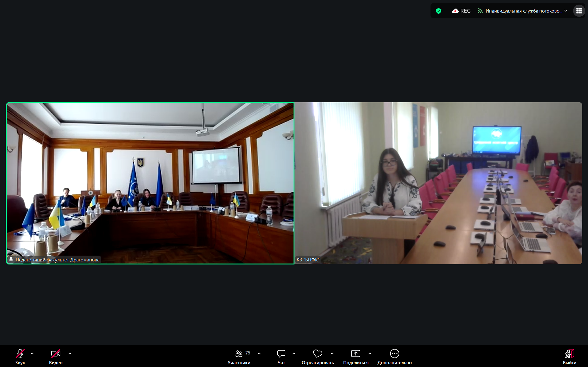Click the green shield meeting info icon
The image size is (588, 367).
click(x=438, y=11)
